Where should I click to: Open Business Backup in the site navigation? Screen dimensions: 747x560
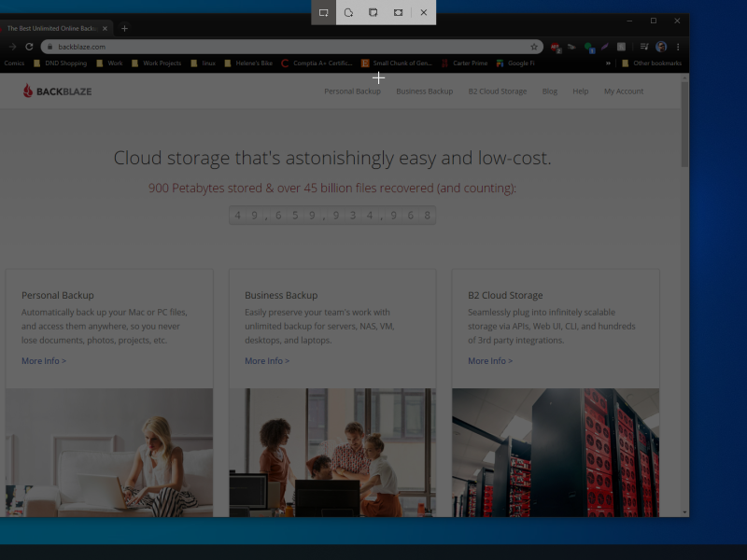(x=425, y=91)
